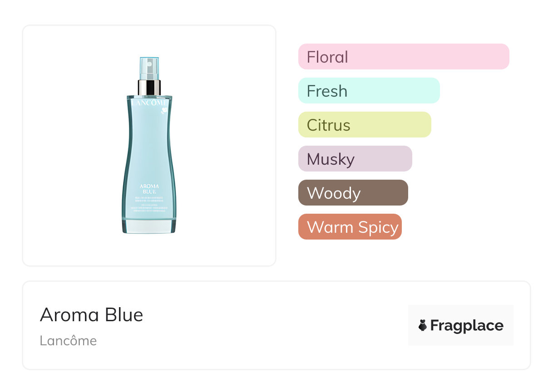The width and height of the screenshot is (553, 392).
Task: Click the bottle's transparent spray cap
Action: coord(149,68)
